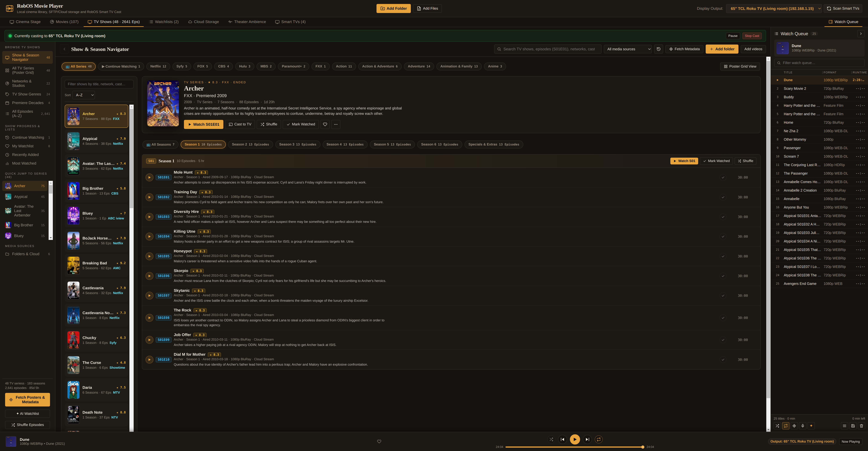
Task: Click the history refresh icon beside media sources
Action: coord(658,49)
